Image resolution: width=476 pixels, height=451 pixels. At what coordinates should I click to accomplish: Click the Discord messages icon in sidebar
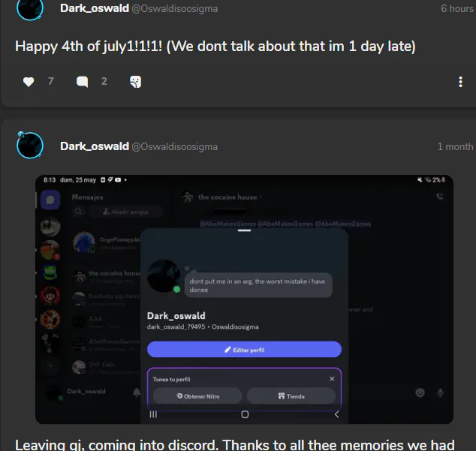pos(50,200)
